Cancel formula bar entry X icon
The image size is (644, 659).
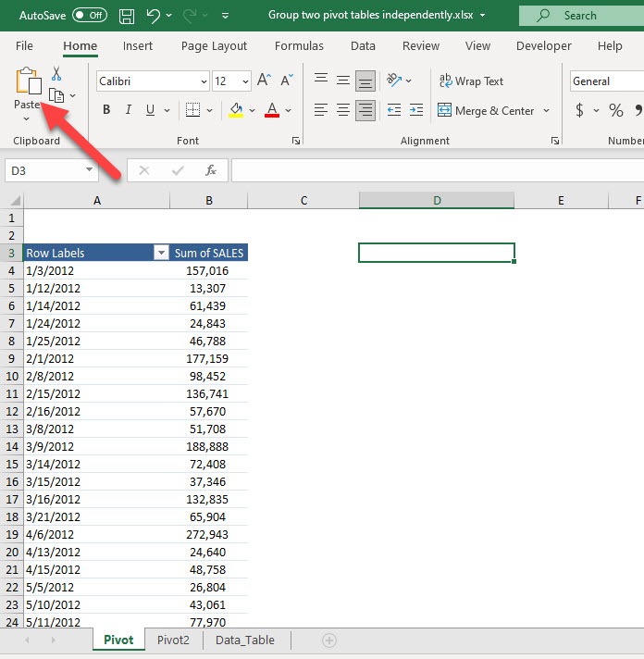point(144,170)
